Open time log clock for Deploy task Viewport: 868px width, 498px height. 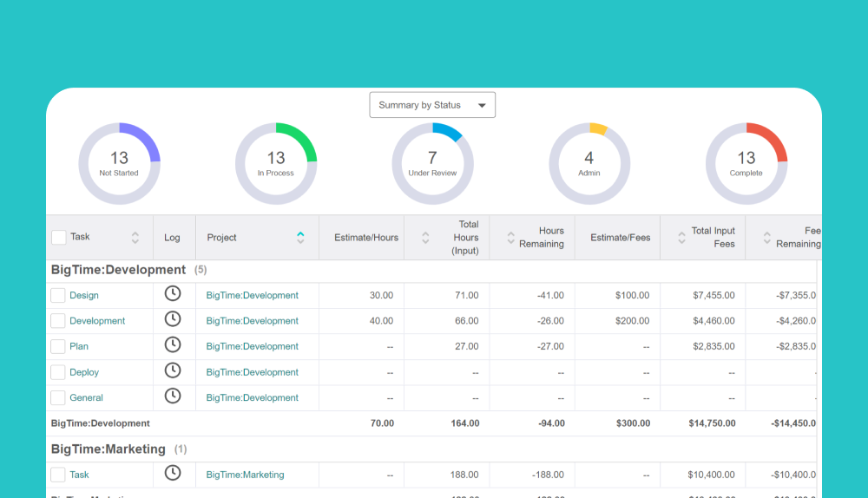tap(173, 370)
